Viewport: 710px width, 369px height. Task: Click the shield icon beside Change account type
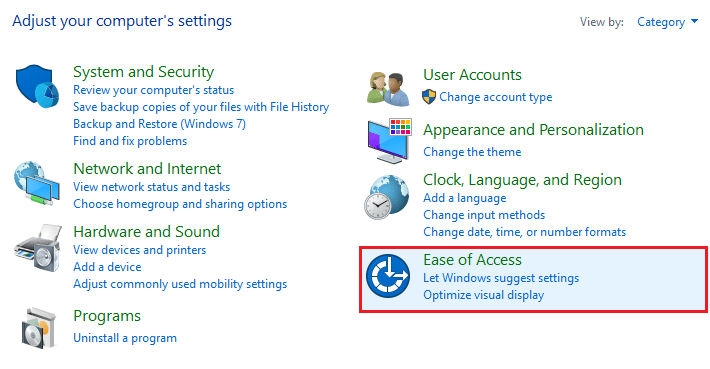pos(429,97)
